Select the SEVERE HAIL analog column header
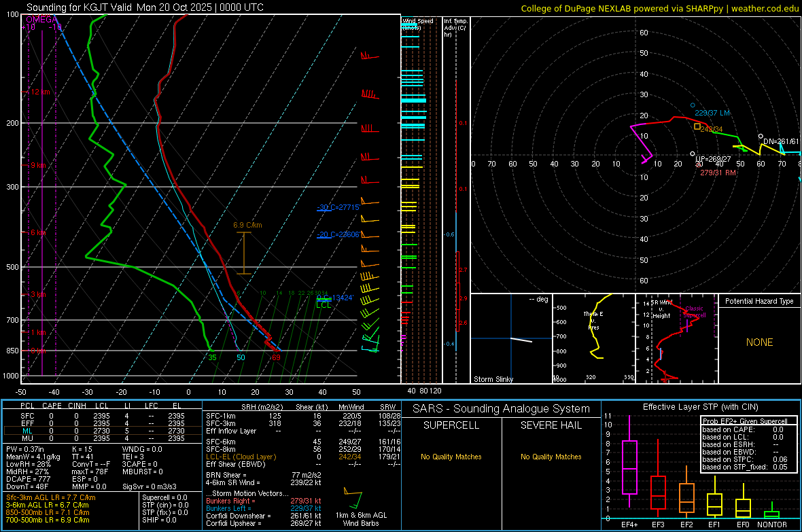 (551, 425)
